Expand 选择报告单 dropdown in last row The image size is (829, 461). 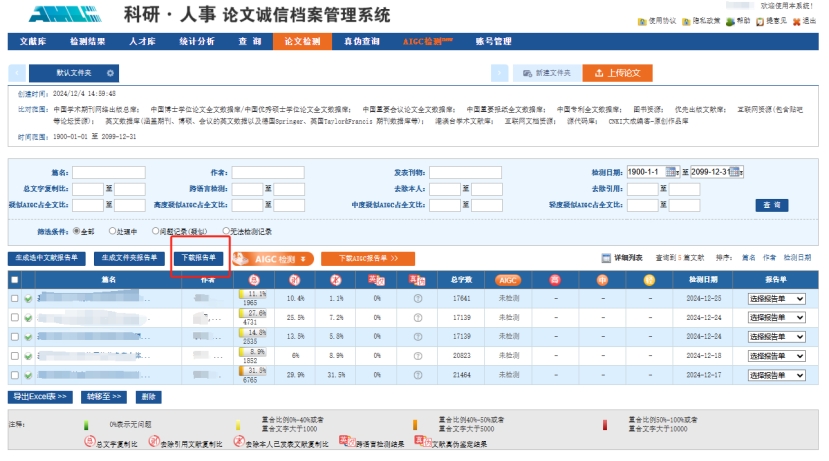point(776,373)
